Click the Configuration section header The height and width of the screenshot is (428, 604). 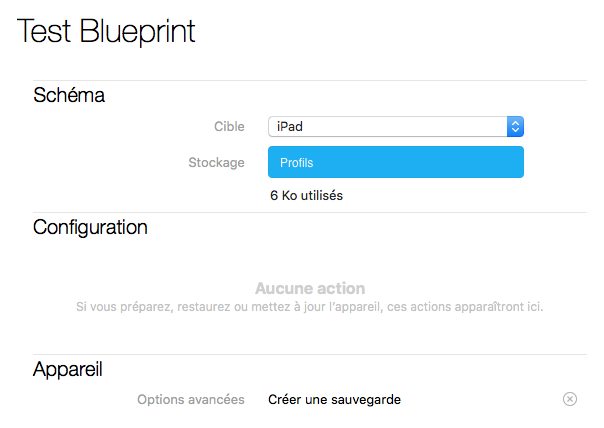(90, 227)
